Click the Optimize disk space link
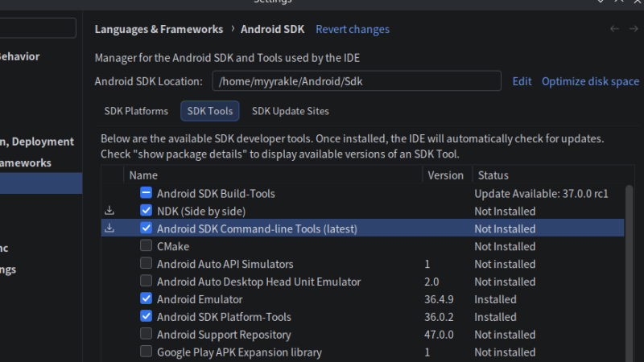Viewport: 644px width, 362px height. [x=590, y=81]
